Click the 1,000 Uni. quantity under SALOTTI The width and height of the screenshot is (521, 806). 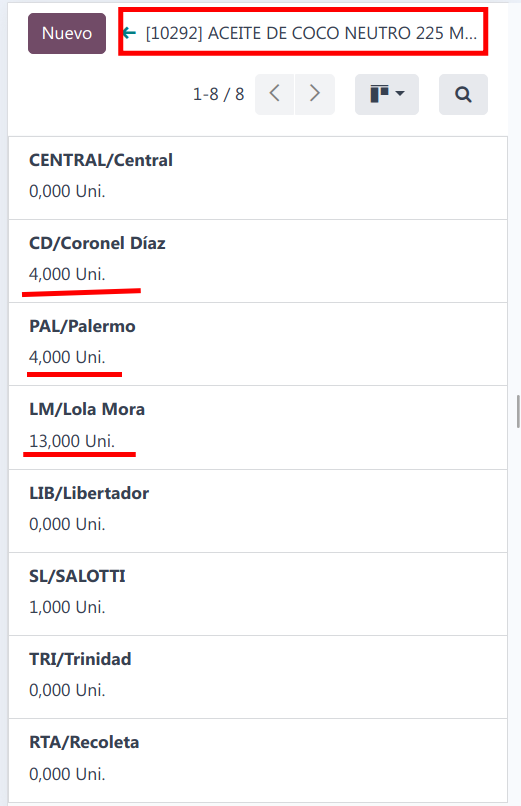(x=67, y=607)
